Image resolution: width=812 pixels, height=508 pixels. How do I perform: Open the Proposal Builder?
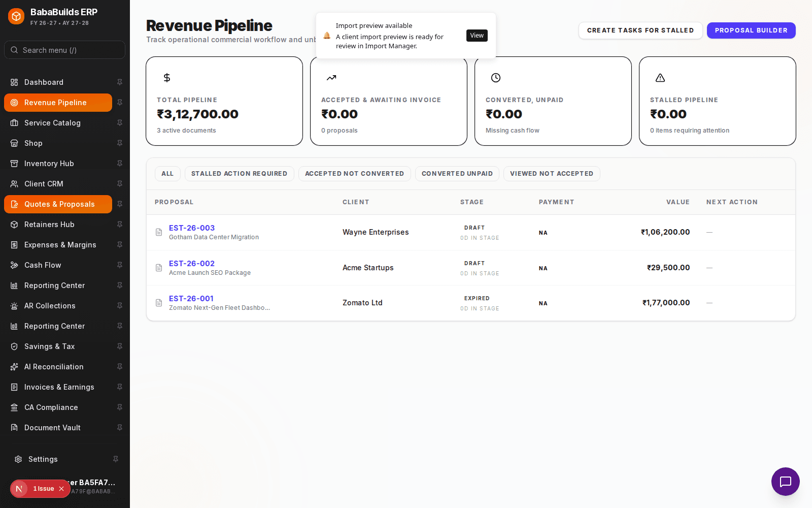coord(751,30)
